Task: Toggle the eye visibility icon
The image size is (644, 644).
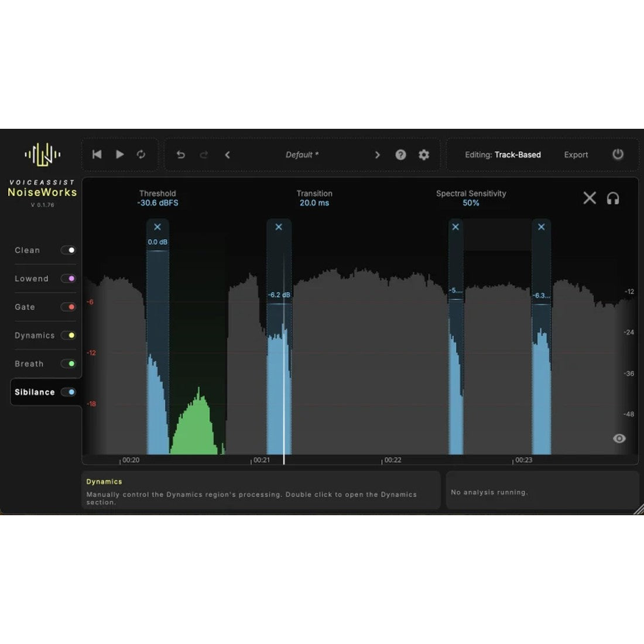Action: [x=619, y=439]
